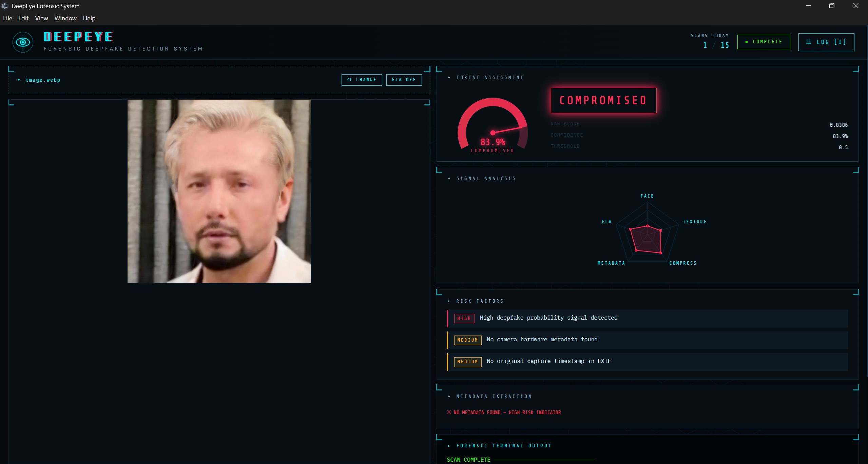Restore down the application window
The image size is (868, 464).
831,6
